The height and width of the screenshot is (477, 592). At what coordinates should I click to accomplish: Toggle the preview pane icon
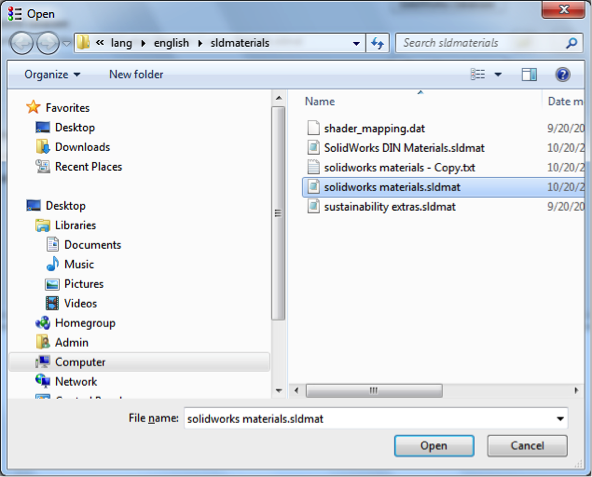(x=529, y=74)
